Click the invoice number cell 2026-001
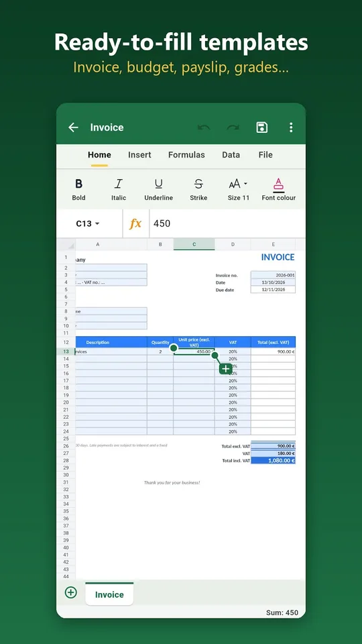This screenshot has height=644, width=362. pos(274,275)
